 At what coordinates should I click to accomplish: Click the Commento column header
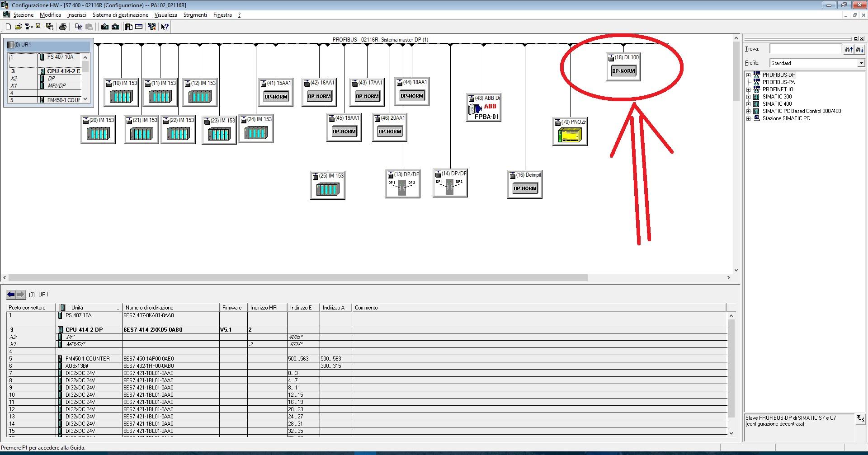point(539,308)
